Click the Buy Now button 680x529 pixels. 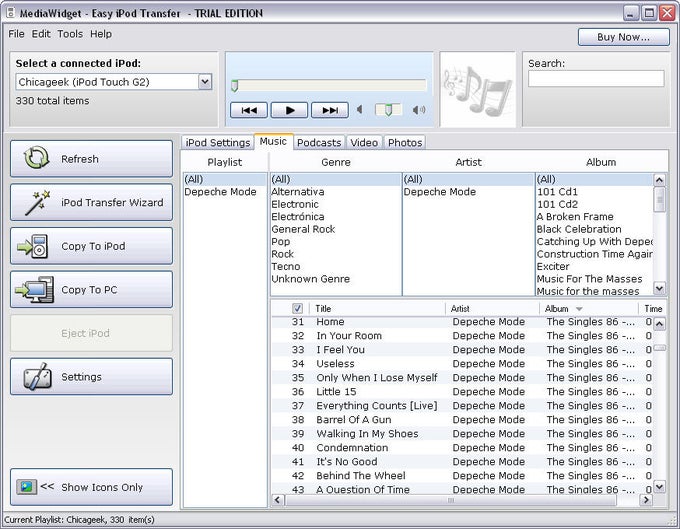click(x=623, y=37)
